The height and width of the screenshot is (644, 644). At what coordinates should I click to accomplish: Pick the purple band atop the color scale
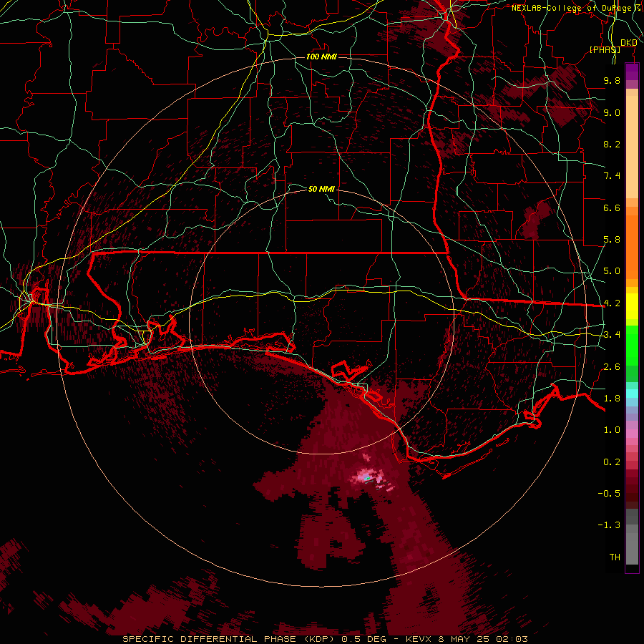[632, 72]
